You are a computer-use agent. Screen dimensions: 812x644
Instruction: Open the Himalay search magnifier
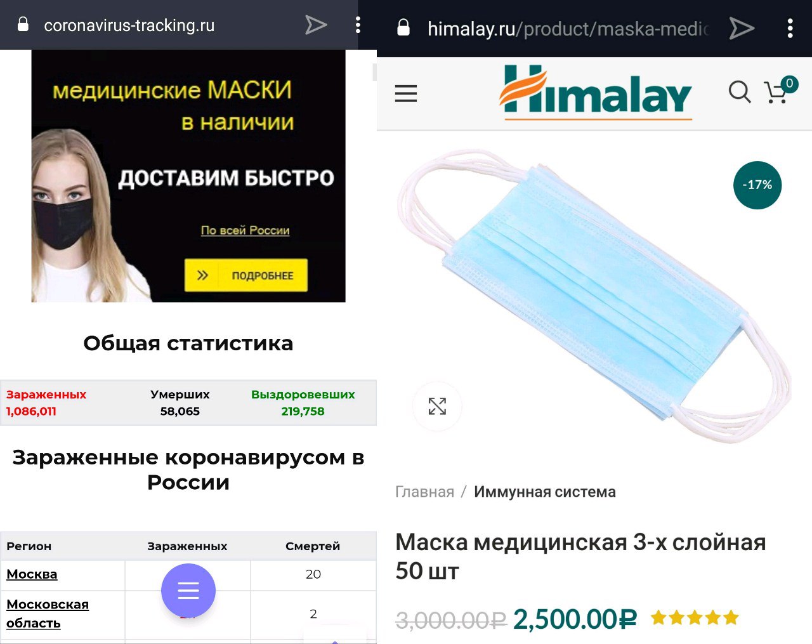739,92
